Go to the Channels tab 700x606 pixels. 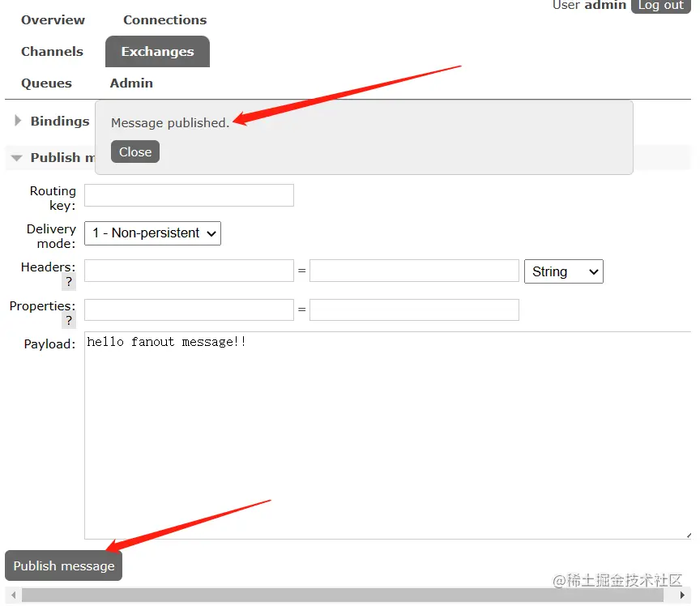point(52,51)
